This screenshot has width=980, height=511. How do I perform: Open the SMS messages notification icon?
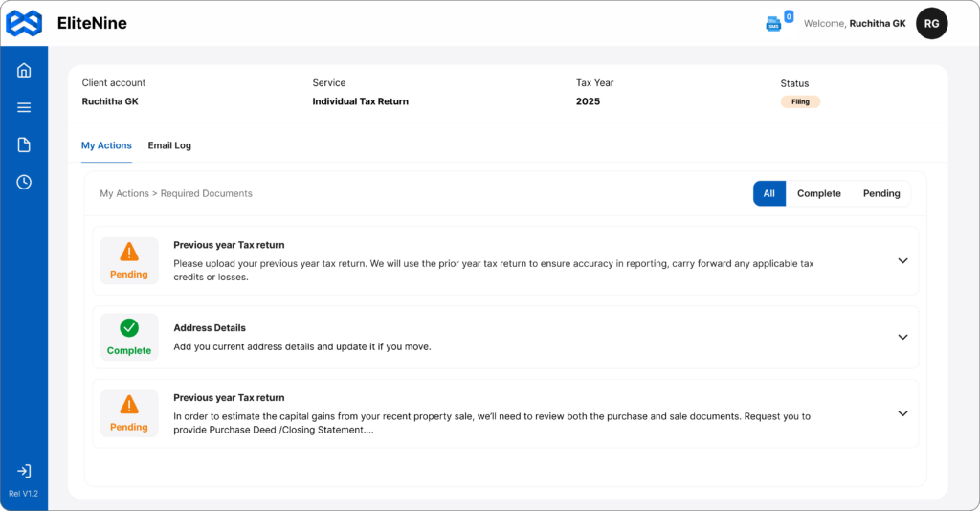point(774,23)
